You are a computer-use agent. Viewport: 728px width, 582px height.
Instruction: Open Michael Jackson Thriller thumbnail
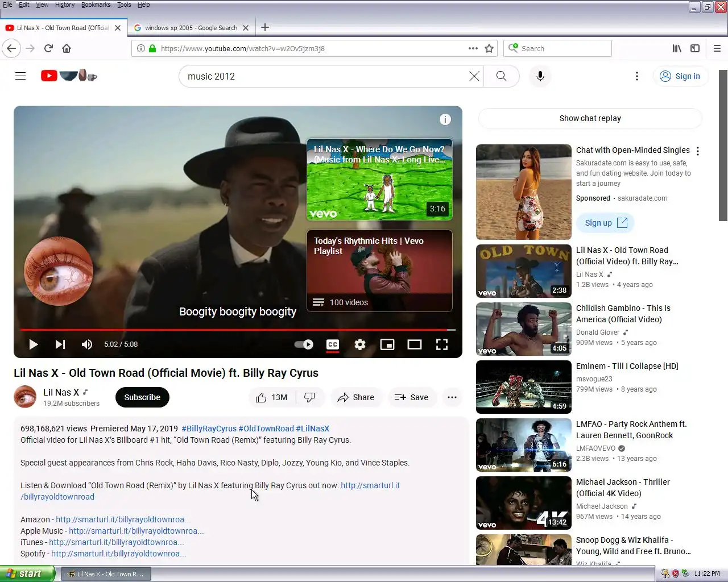click(524, 503)
